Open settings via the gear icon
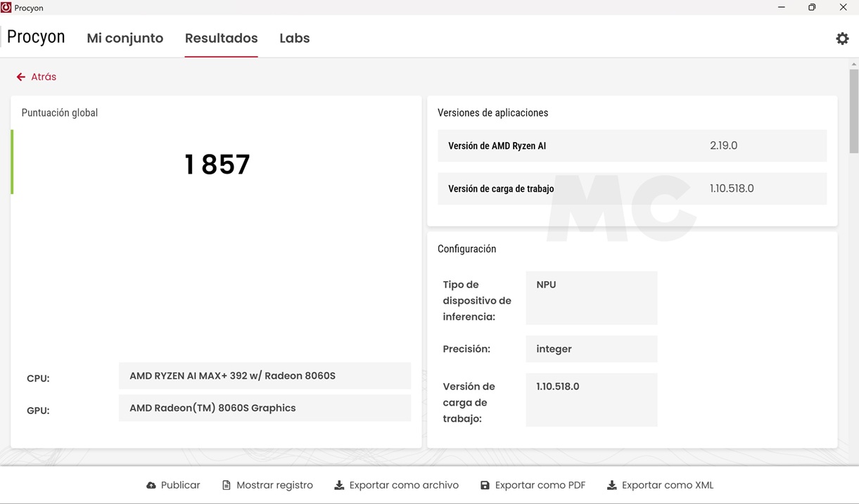The width and height of the screenshot is (859, 504). 842,38
